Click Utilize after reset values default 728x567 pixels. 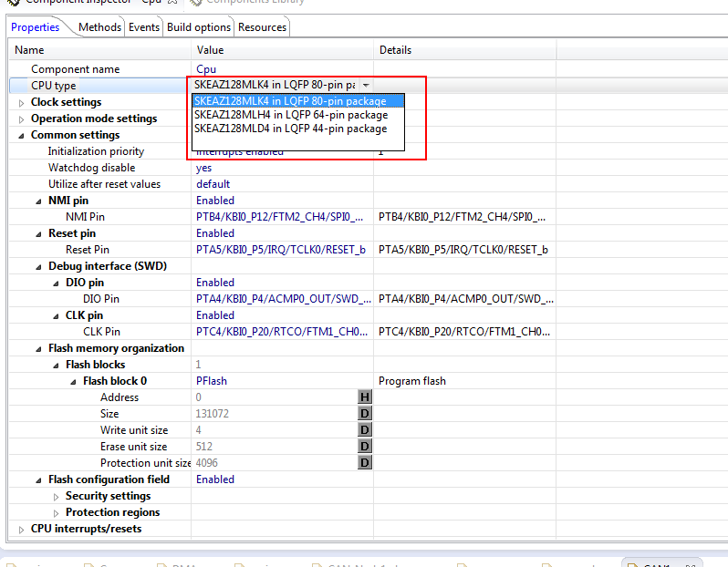pyautogui.click(x=213, y=184)
